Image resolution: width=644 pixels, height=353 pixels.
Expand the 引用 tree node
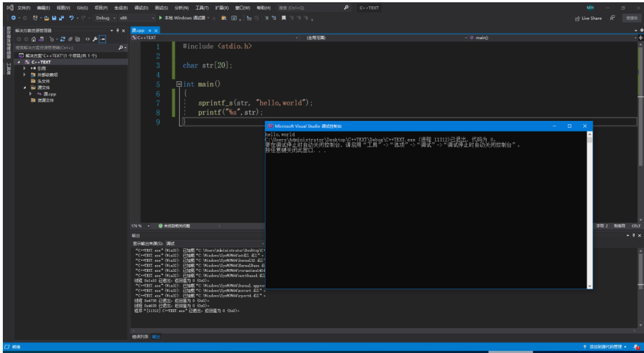[24, 68]
